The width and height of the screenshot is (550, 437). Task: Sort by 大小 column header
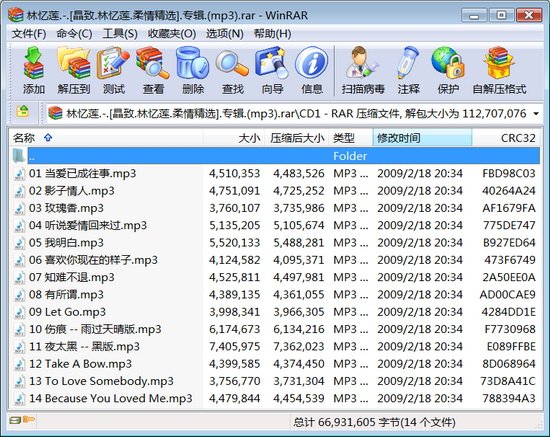tap(233, 138)
